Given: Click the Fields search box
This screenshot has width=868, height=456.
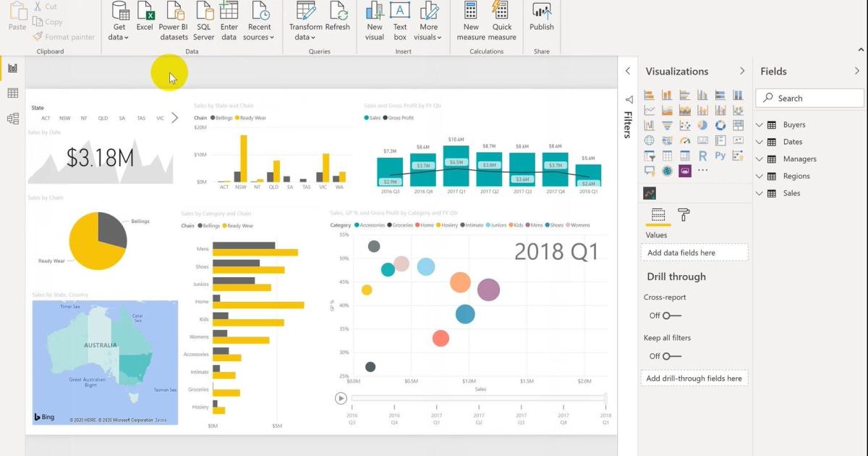Looking at the screenshot, I should [x=809, y=98].
